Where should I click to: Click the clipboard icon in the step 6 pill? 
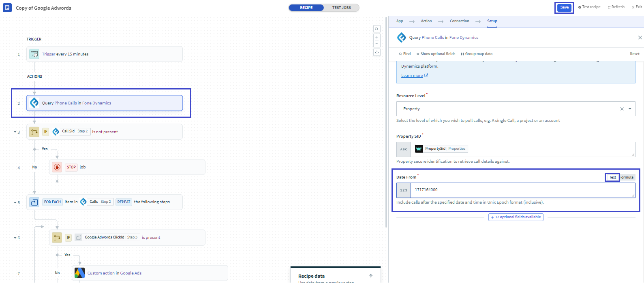click(79, 237)
